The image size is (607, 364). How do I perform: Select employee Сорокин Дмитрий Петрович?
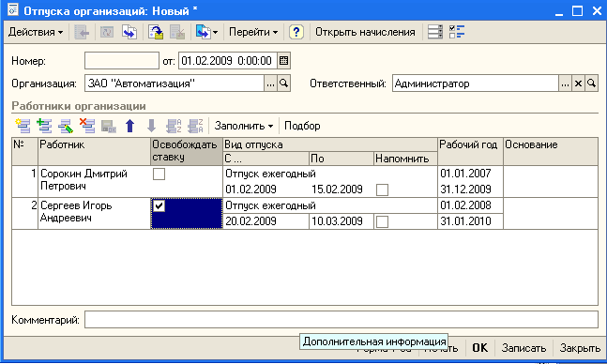click(x=94, y=182)
